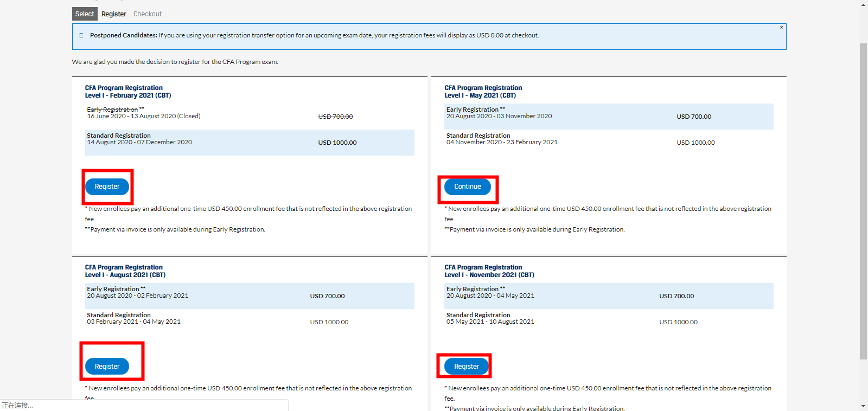Click May 2021 standard fee 'USD 1000.00'
868x411 pixels.
click(695, 143)
